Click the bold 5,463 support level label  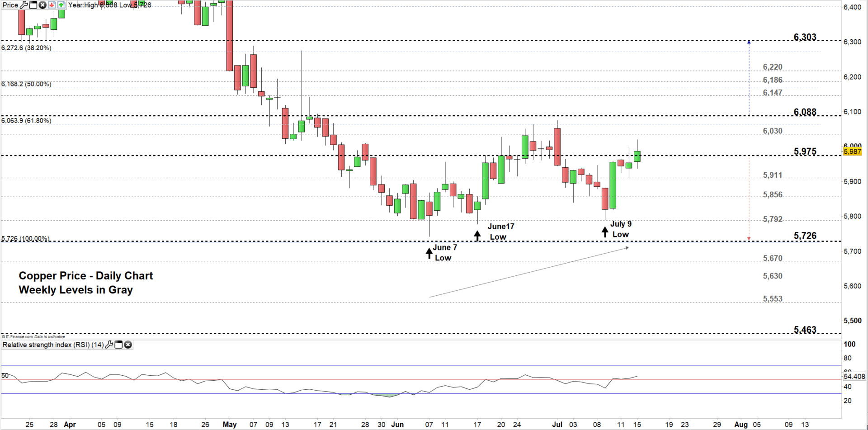805,330
